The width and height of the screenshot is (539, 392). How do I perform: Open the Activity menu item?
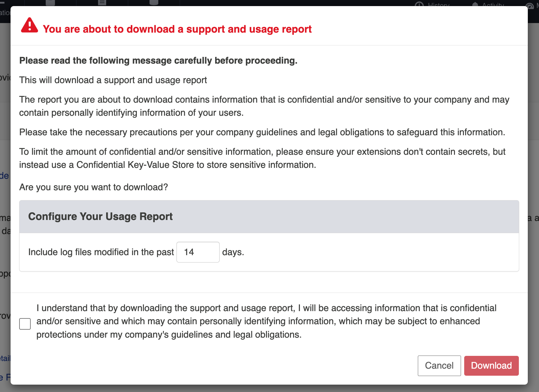493,5
